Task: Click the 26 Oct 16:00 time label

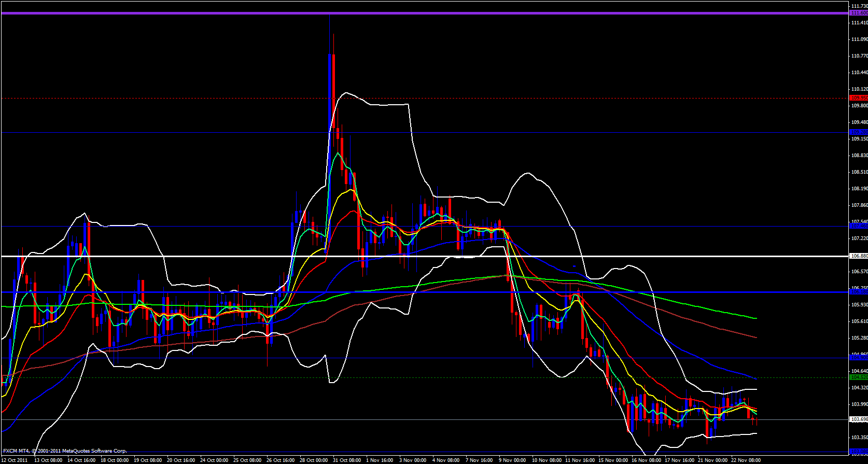Action: [281, 460]
